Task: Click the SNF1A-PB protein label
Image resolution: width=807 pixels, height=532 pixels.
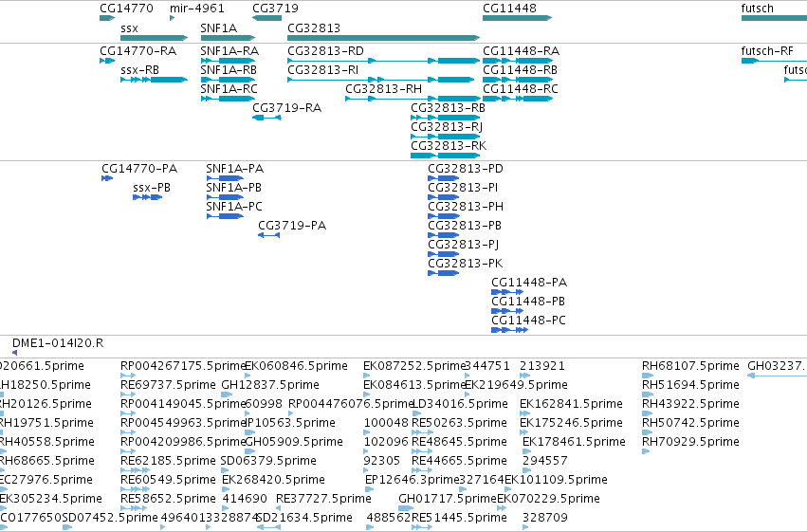Action: click(x=233, y=188)
